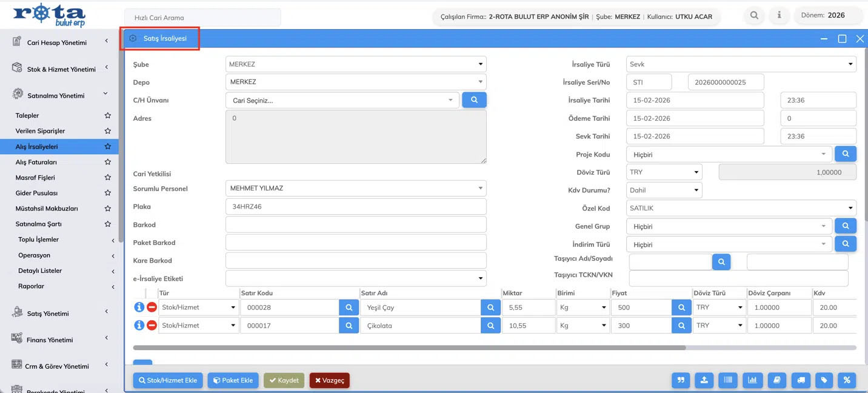Screen dimensions: 868x393
Task: Click the percent discount icon button
Action: (847, 380)
